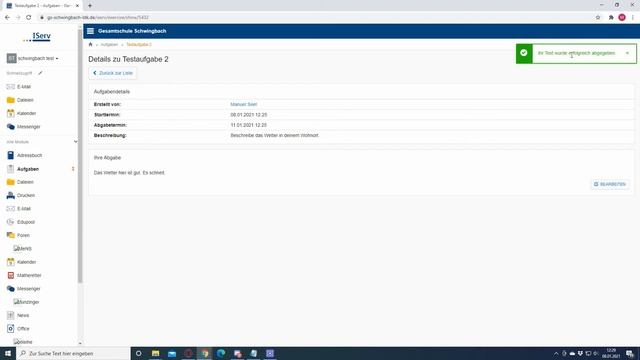Reload the page
Viewport: 640px width, 360px height.
click(29, 18)
